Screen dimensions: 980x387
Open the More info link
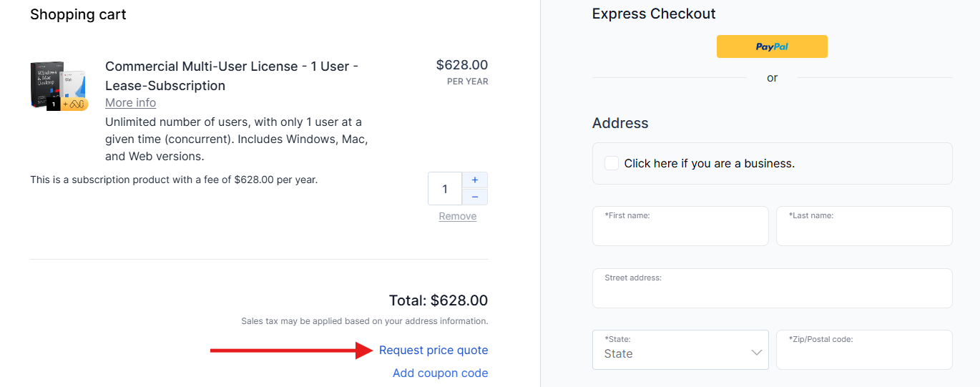pyautogui.click(x=130, y=103)
